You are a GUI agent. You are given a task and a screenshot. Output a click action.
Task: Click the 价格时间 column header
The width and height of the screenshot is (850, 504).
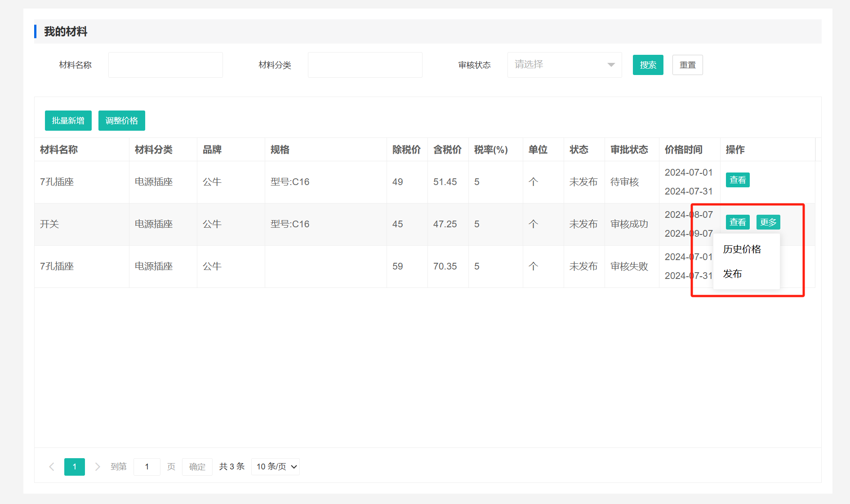click(683, 150)
